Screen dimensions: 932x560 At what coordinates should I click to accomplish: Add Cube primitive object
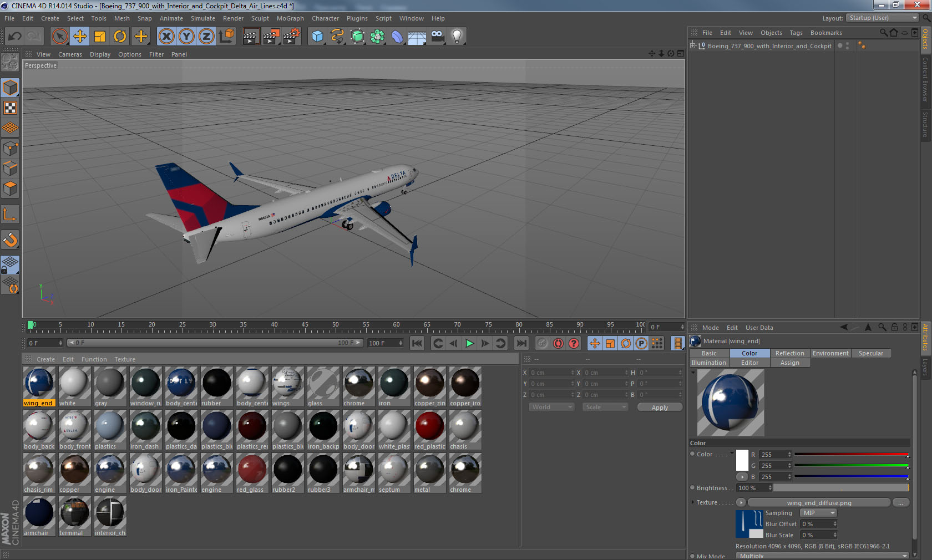point(317,37)
